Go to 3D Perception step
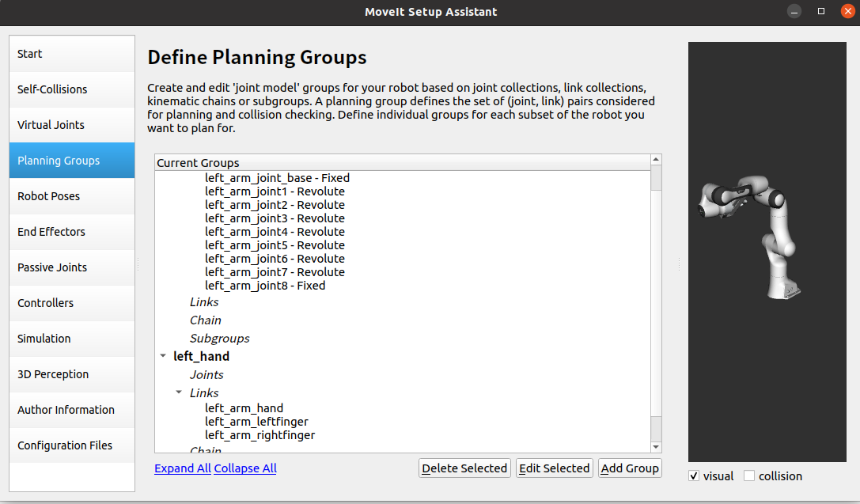This screenshot has height=504, width=860. 72,374
